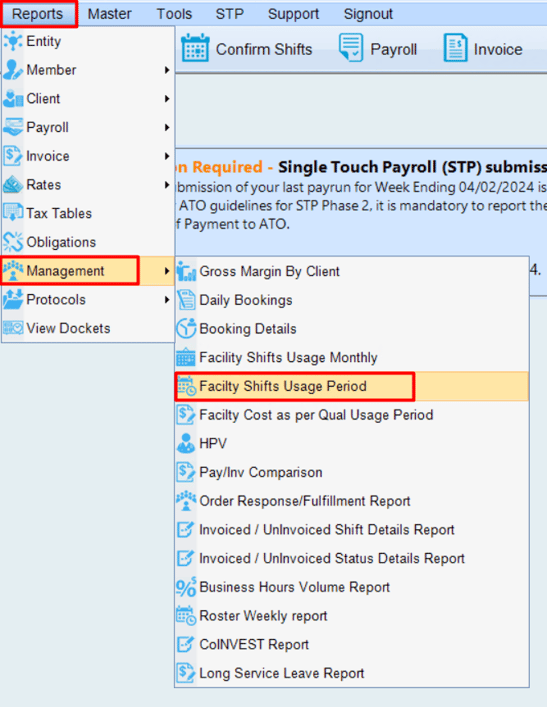Expand the Rates submenu arrow

167,185
